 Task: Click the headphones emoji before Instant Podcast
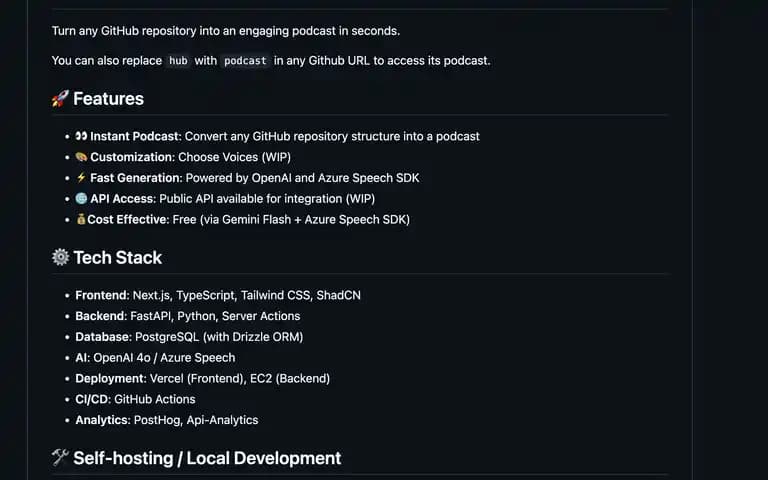81,136
